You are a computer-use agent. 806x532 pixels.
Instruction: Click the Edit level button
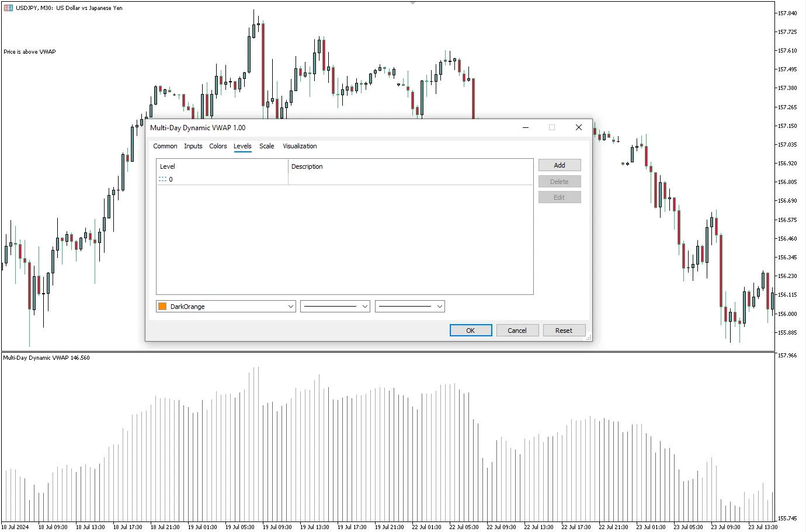(560, 197)
